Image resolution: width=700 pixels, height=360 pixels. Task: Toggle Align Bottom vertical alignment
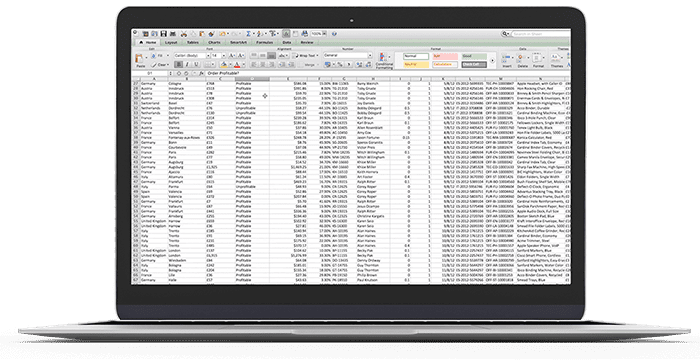272,55
